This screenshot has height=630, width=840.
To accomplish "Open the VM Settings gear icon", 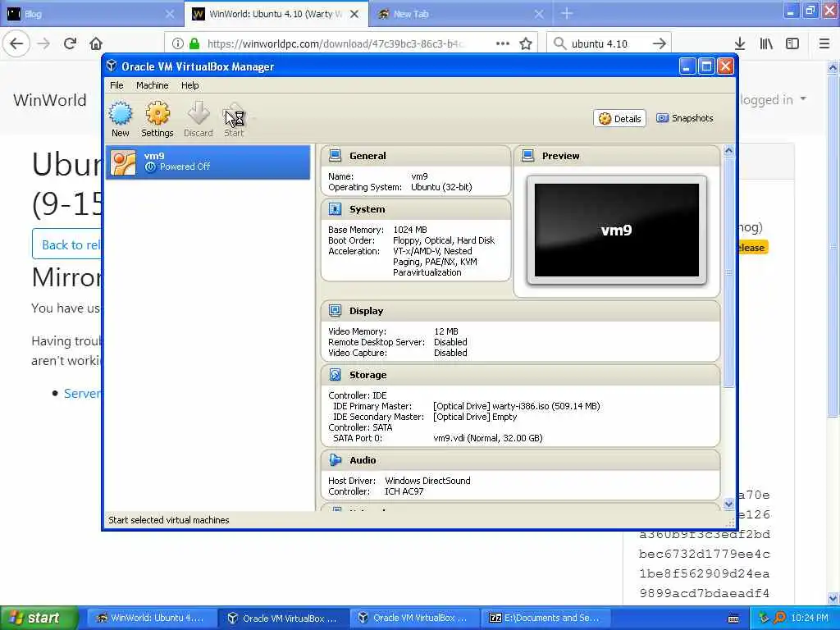I will pos(157,113).
